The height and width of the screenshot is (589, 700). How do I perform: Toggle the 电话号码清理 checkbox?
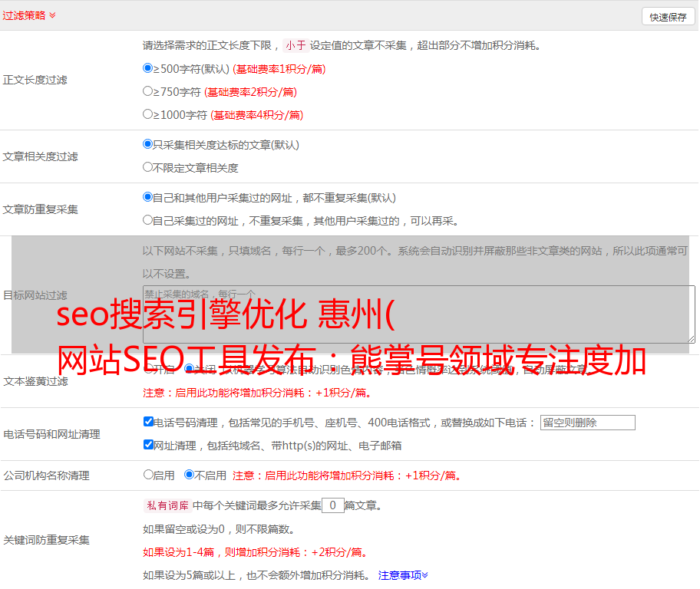(148, 422)
